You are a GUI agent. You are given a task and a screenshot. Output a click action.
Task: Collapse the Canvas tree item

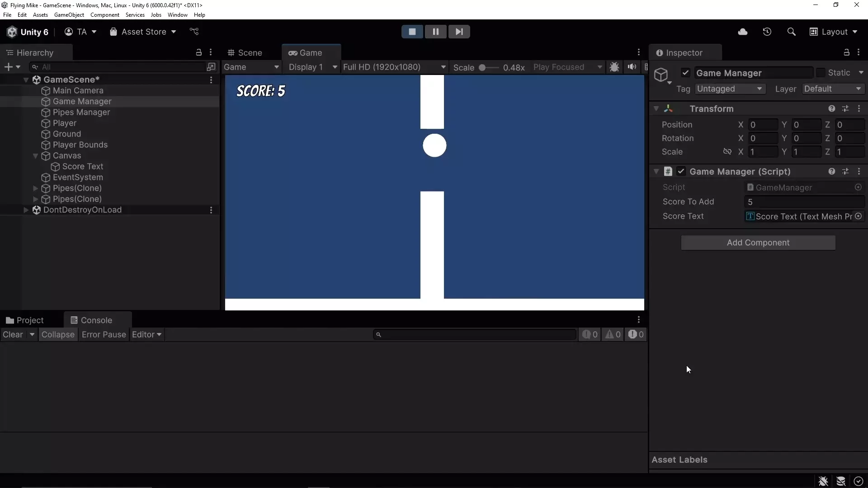pos(35,156)
